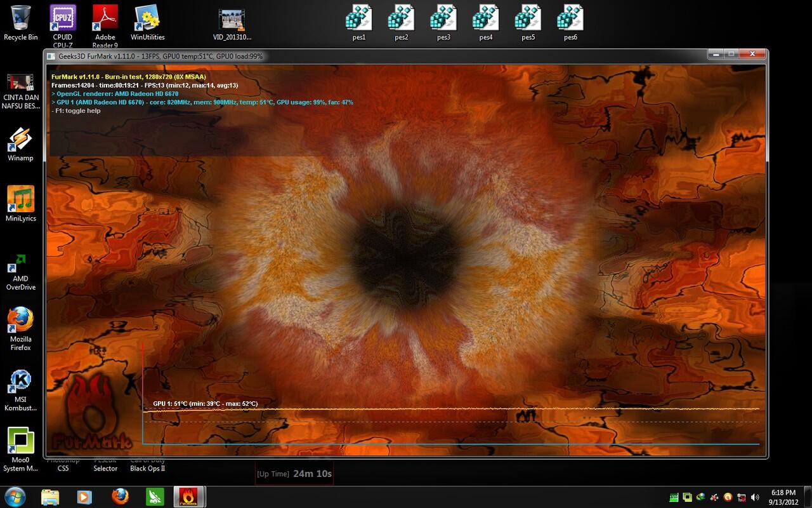
Task: Switch to FurMark on the taskbar
Action: coord(189,497)
